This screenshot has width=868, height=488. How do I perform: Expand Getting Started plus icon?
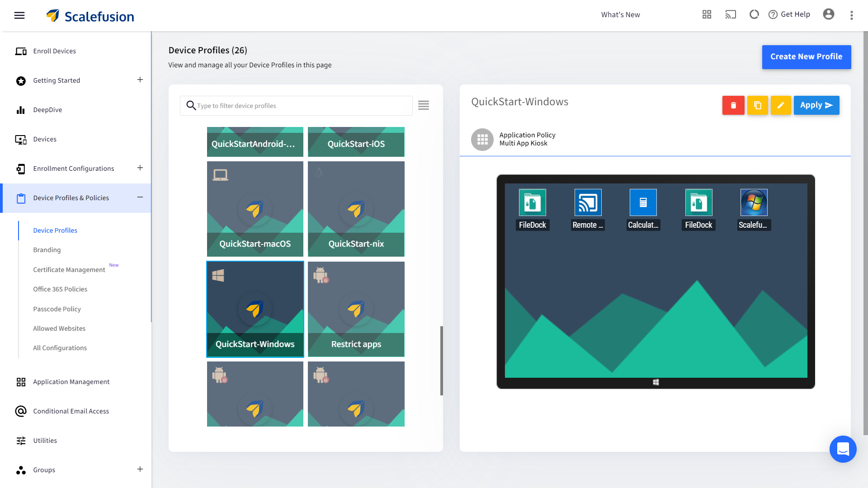[x=140, y=80]
